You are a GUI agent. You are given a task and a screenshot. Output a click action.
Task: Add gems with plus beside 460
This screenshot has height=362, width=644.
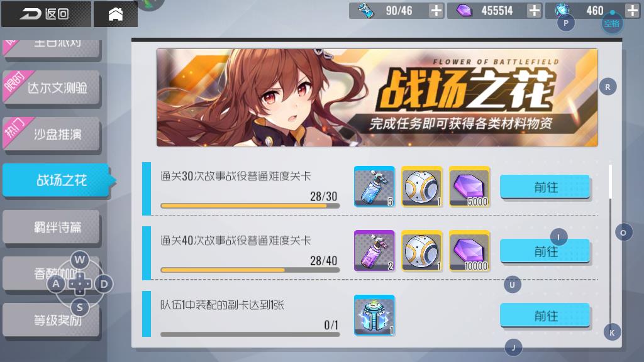632,11
